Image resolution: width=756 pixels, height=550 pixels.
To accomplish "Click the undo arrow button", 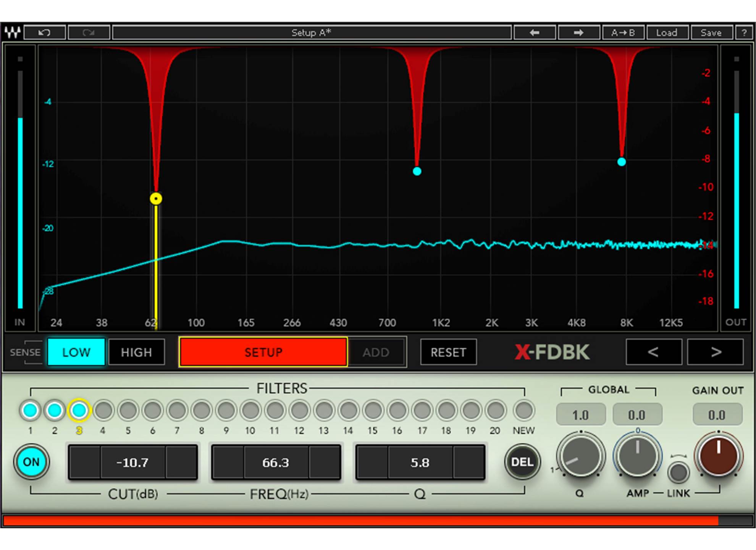I will tap(45, 32).
